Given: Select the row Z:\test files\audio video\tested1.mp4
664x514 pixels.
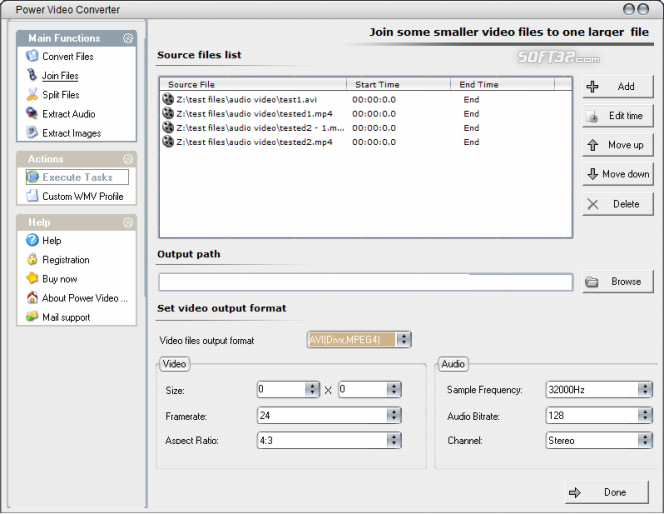Looking at the screenshot, I should (x=365, y=113).
